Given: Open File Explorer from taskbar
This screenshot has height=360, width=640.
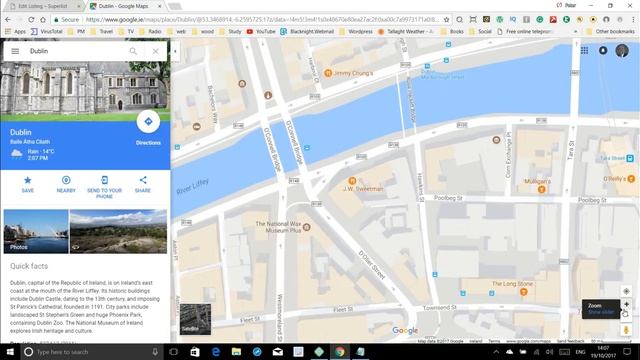Looking at the screenshot, I should (x=236, y=351).
